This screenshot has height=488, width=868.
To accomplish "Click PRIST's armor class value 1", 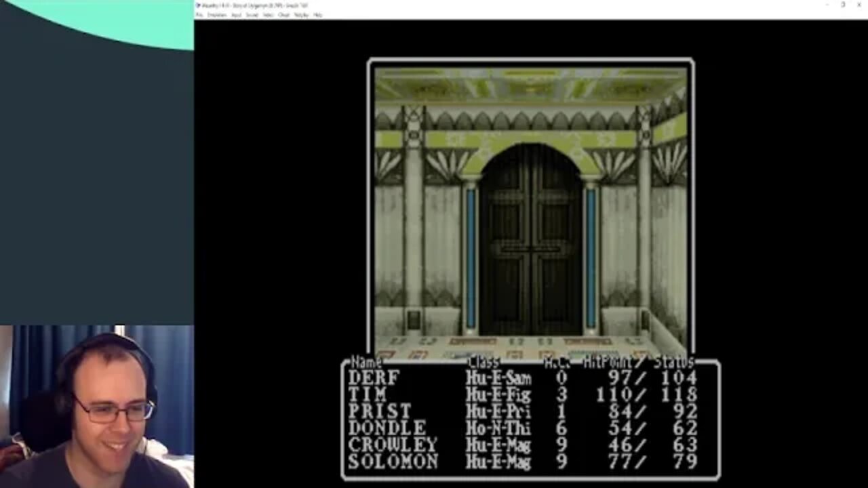I will (x=561, y=412).
